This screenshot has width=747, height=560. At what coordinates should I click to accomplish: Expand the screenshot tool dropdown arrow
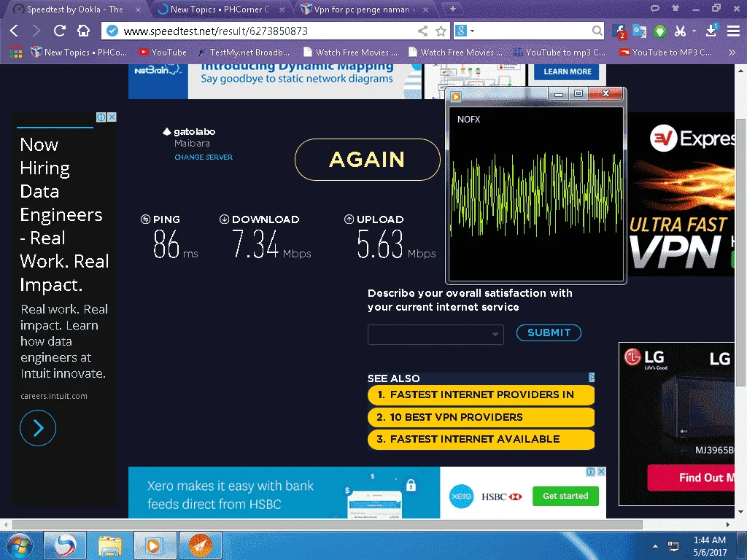(694, 31)
